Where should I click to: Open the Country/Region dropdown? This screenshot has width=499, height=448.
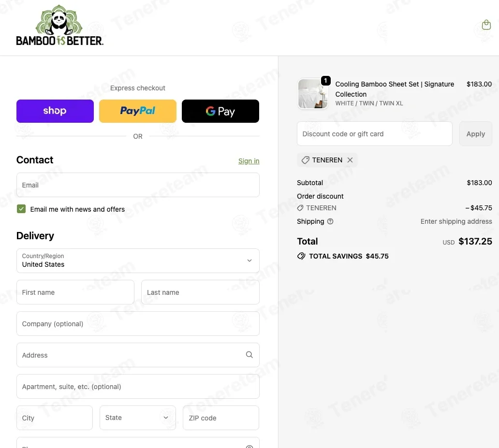pos(138,260)
